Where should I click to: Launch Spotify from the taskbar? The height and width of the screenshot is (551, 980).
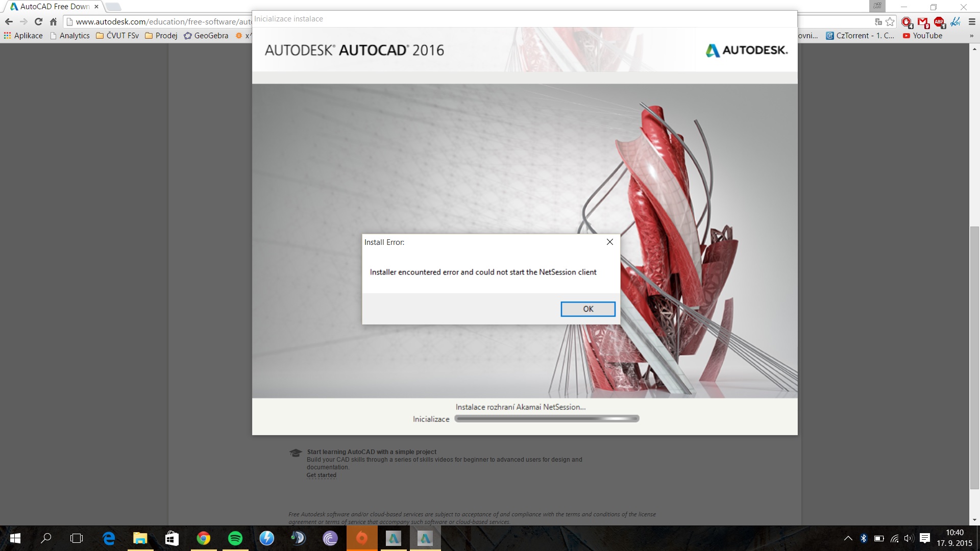(235, 538)
